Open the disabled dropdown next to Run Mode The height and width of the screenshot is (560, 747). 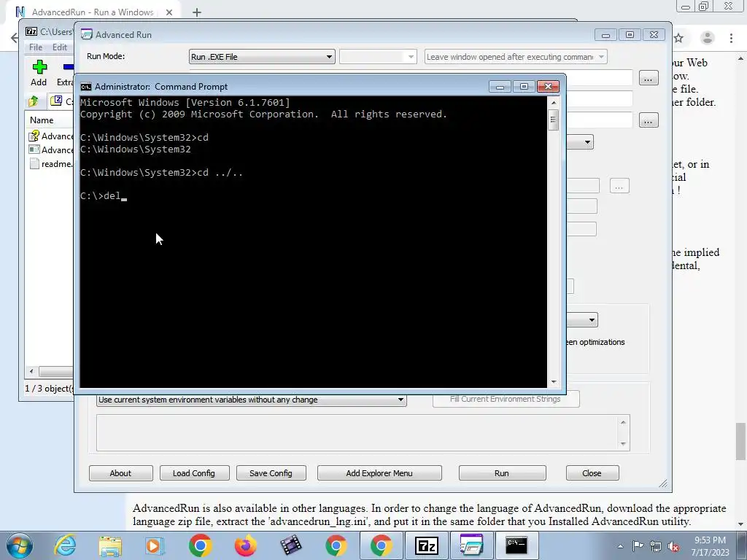pyautogui.click(x=378, y=57)
